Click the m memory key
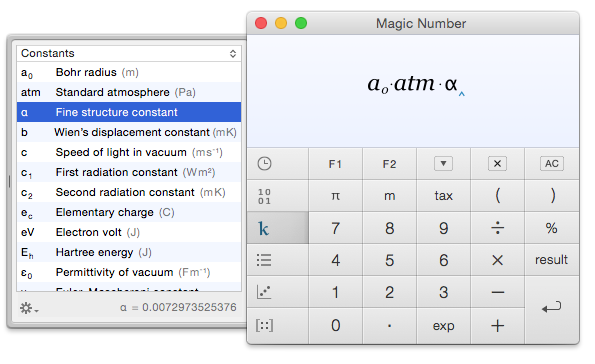Viewport: 595px width, 364px height. [x=389, y=196]
